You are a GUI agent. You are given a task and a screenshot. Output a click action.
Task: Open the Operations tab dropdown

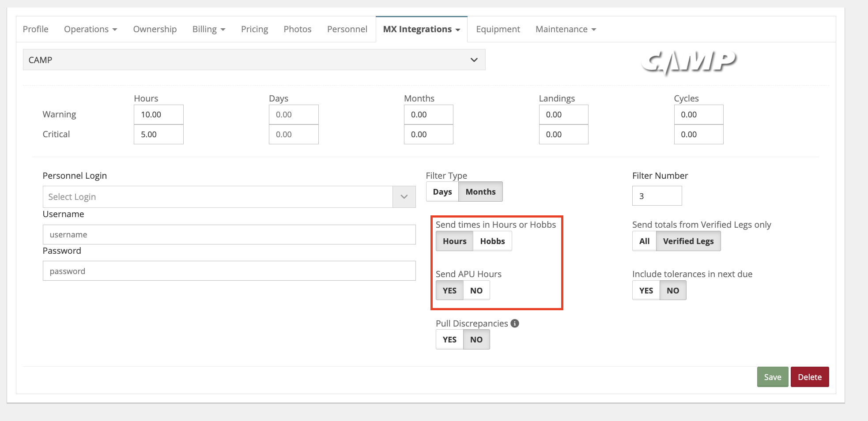pos(91,29)
